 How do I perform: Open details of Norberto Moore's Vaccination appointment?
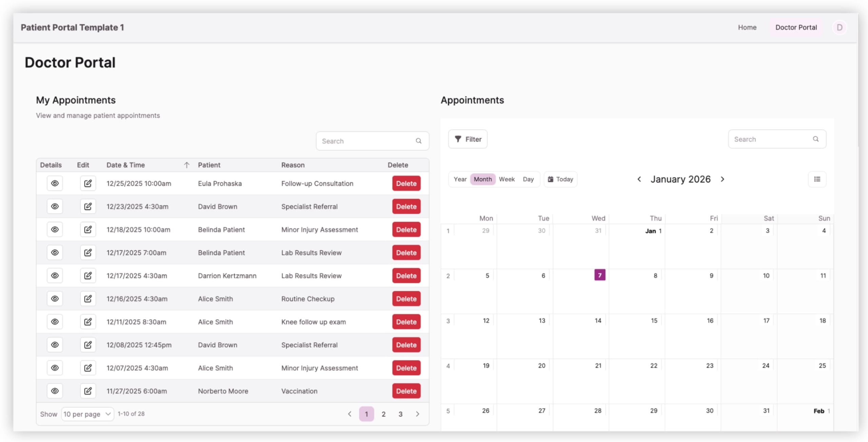point(55,391)
